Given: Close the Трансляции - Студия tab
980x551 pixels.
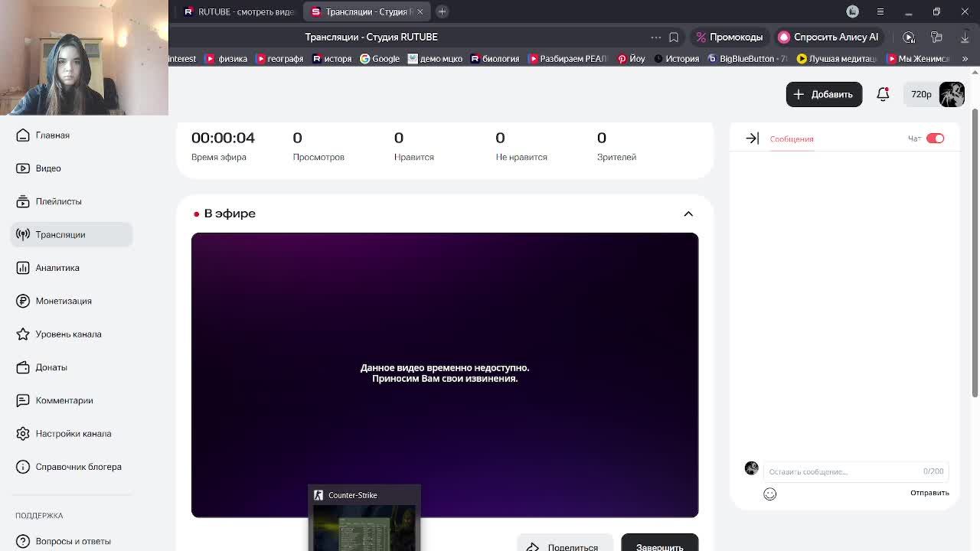Looking at the screenshot, I should [420, 11].
